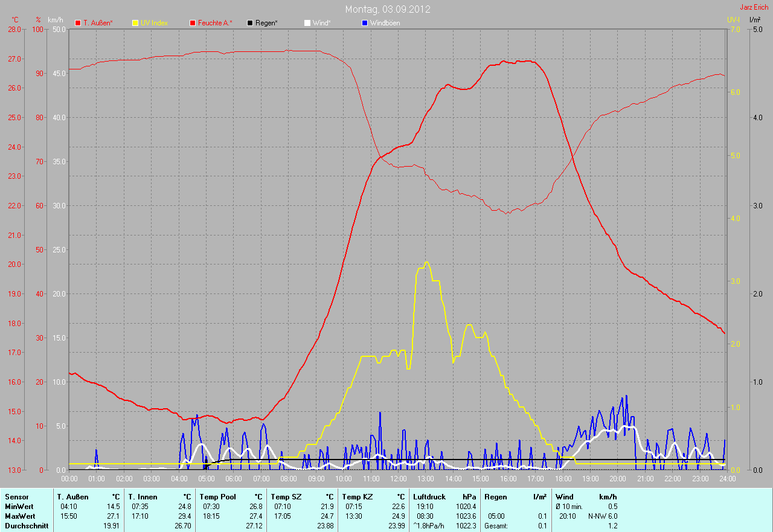
Task: Click the 13:30 time cell
Action: click(x=354, y=516)
